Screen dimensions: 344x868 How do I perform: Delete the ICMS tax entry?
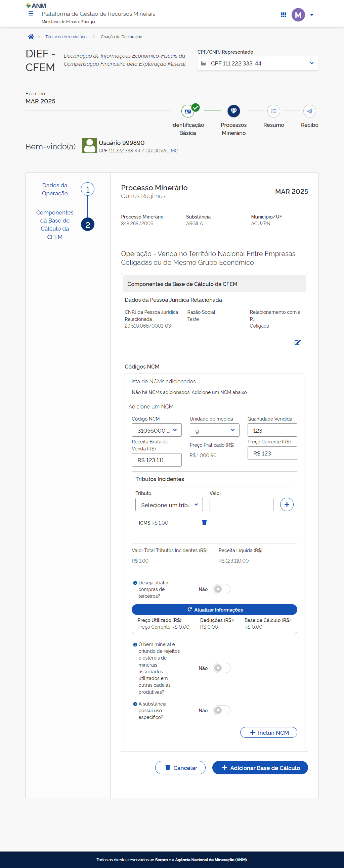tap(204, 523)
